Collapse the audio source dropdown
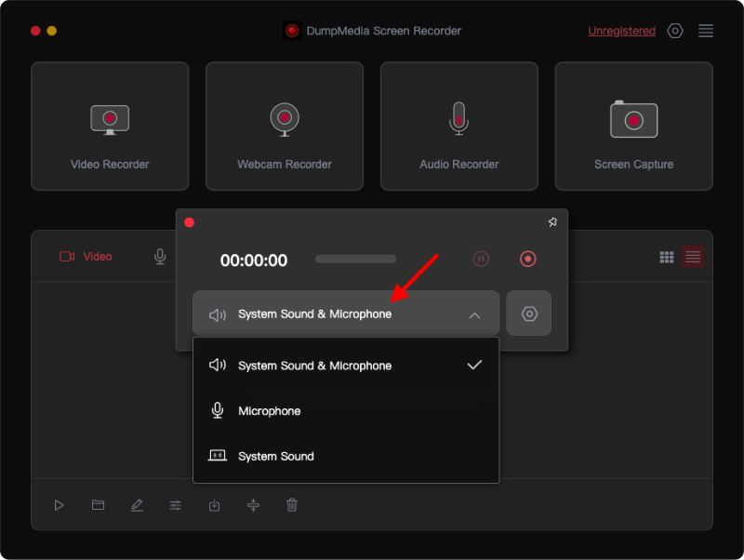This screenshot has width=744, height=560. [346, 313]
